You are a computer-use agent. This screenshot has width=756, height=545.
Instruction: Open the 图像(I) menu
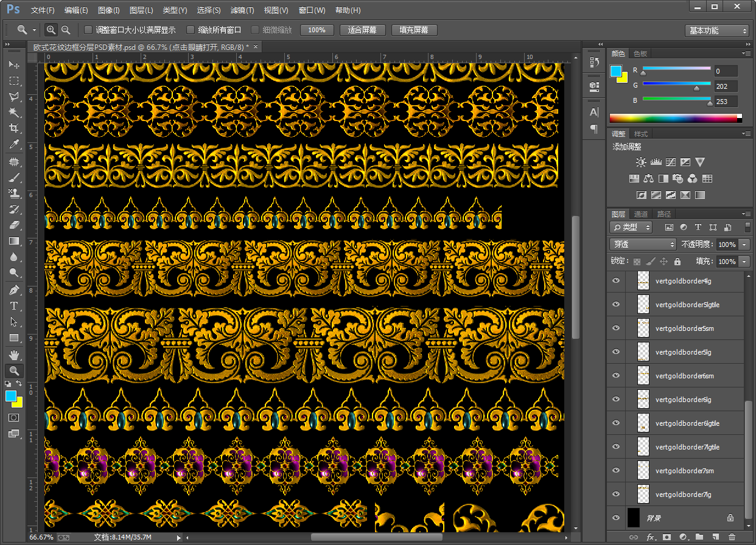pos(109,10)
